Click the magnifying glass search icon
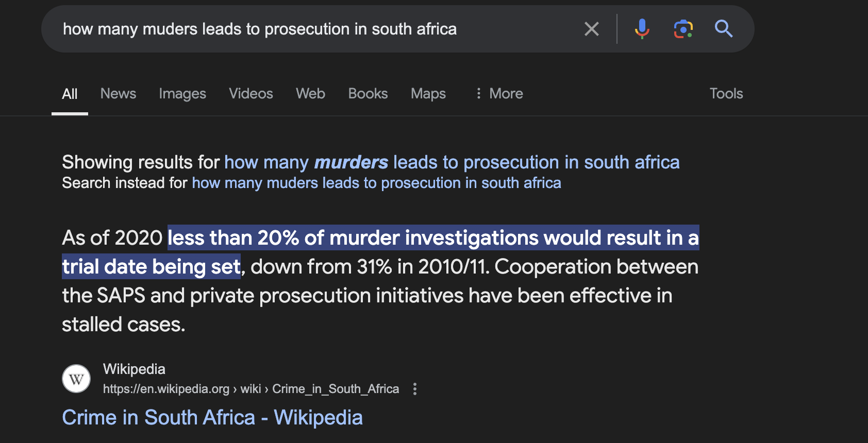The image size is (868, 443). (724, 29)
